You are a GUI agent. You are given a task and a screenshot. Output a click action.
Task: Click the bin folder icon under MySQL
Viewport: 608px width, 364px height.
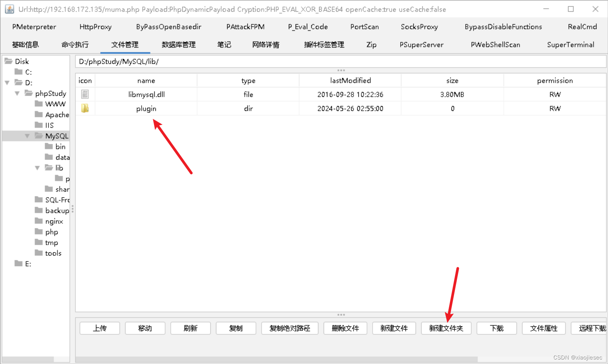[49, 146]
